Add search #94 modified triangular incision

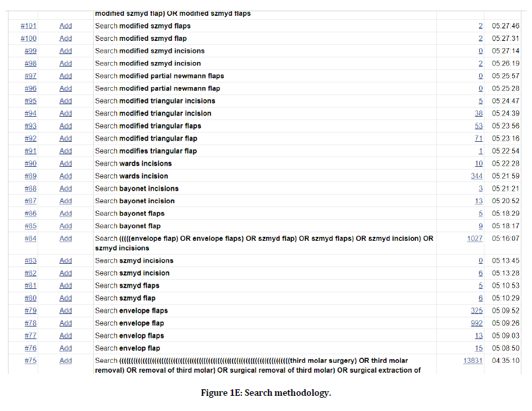point(65,113)
